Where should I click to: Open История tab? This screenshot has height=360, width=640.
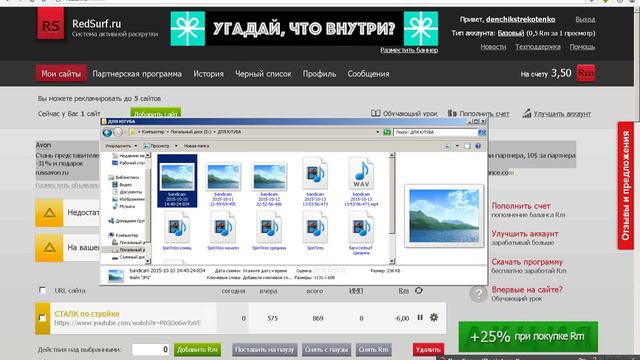pos(209,74)
